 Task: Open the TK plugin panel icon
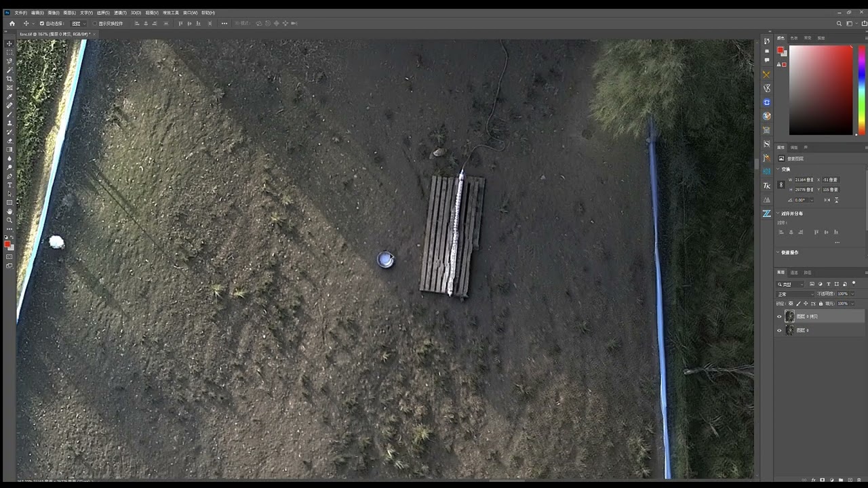tap(767, 186)
